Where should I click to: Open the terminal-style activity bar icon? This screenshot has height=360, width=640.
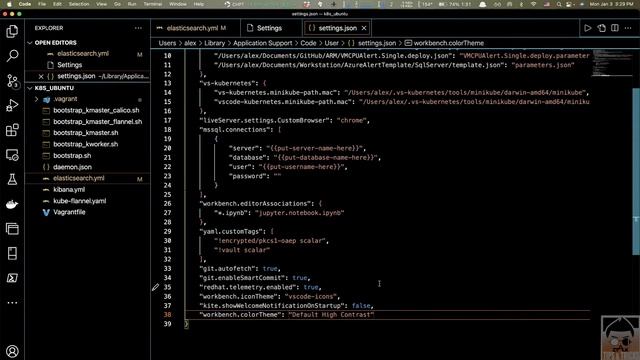point(12,278)
